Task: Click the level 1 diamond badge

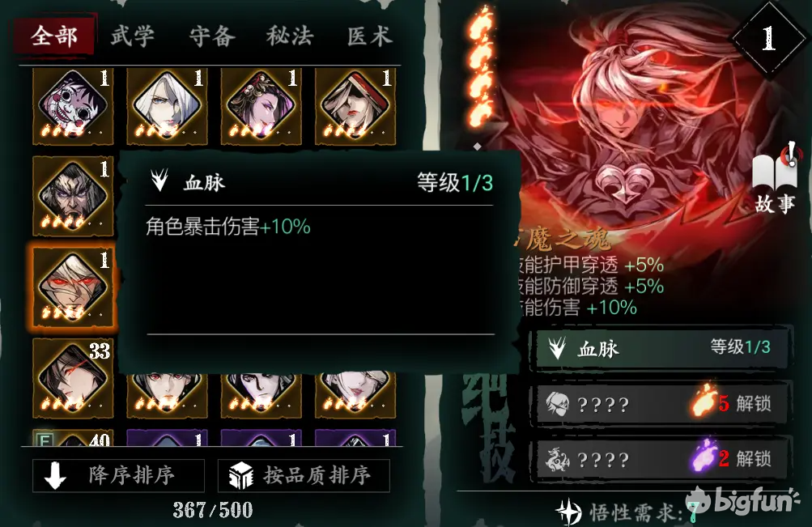Action: tap(768, 38)
